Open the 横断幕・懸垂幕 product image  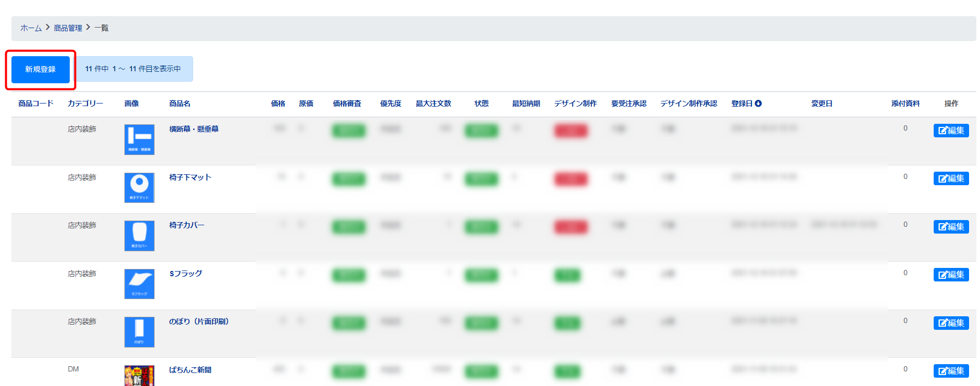pos(139,139)
